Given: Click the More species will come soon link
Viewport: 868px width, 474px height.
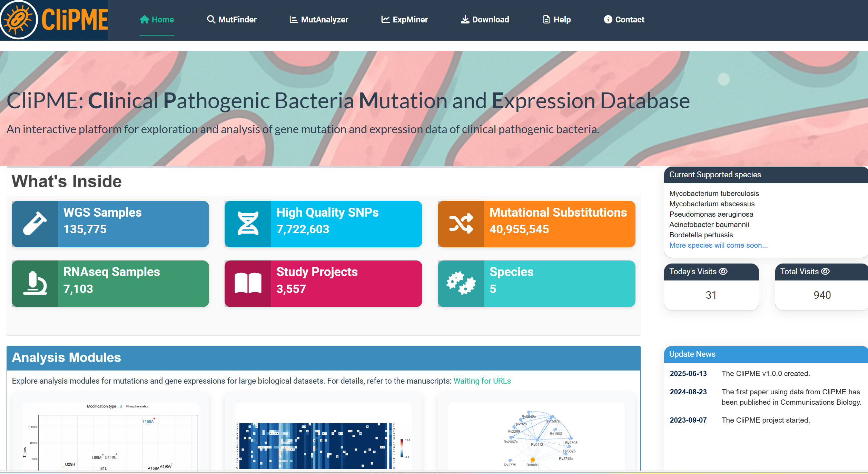Looking at the screenshot, I should point(718,245).
